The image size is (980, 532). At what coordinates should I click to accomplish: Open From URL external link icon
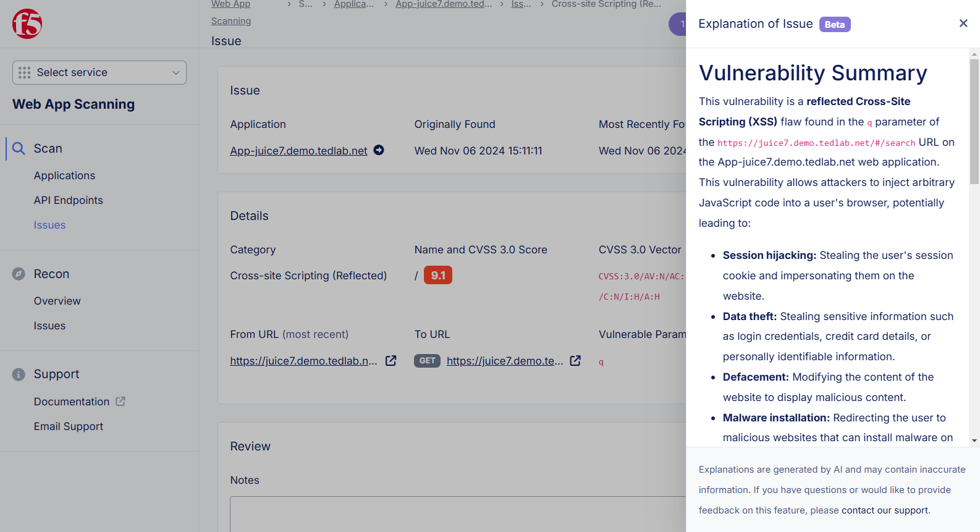(x=391, y=361)
